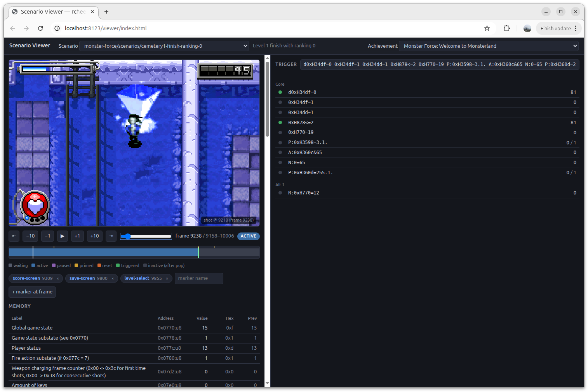588x392 pixels.
Task: Select condition 0xH34df=1 row
Action: [427, 102]
